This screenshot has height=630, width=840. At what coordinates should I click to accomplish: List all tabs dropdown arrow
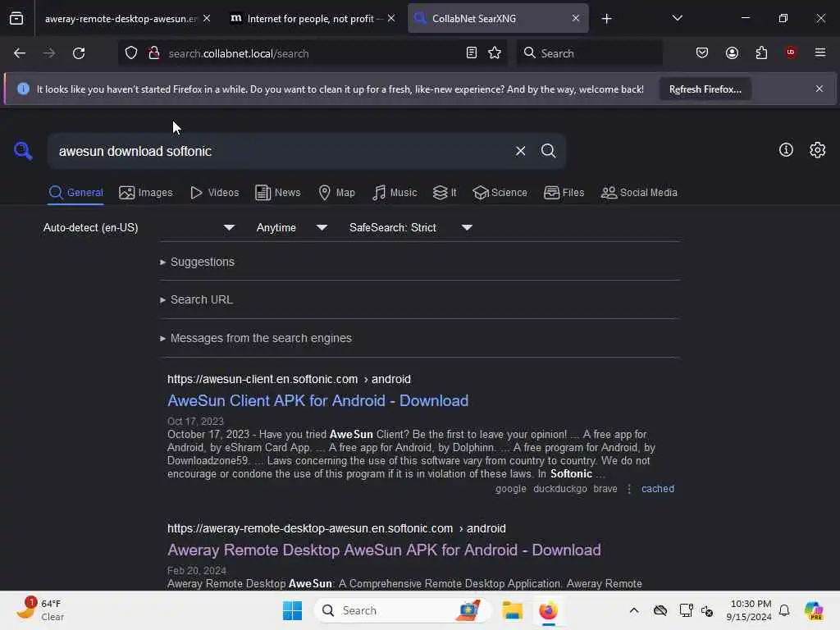coord(677,18)
